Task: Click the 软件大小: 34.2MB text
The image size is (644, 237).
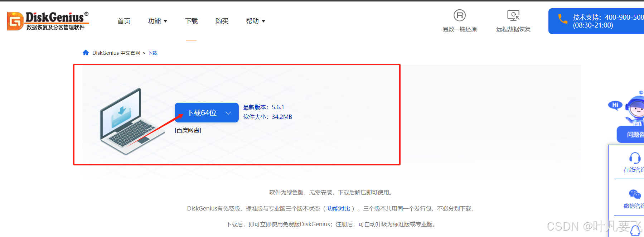Action: coord(268,117)
